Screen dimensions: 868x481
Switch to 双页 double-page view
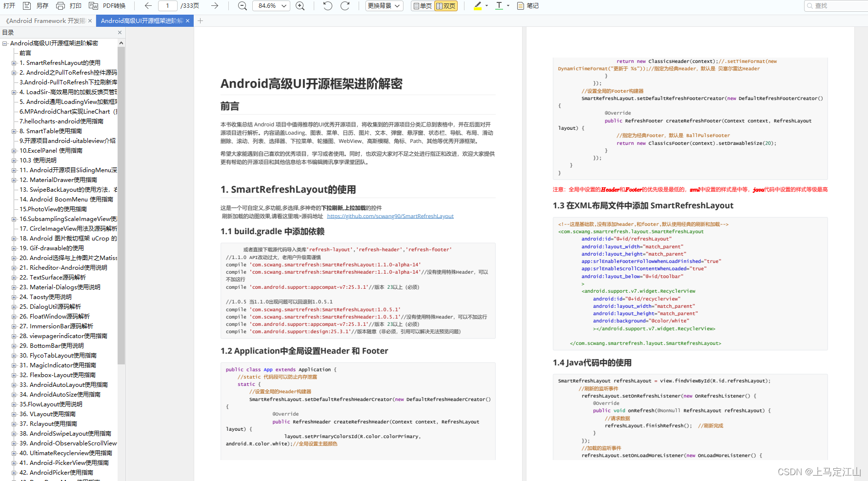tap(446, 6)
